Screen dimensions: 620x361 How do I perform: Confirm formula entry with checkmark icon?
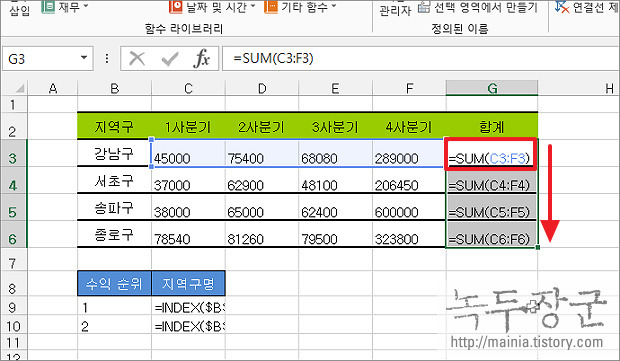pos(170,59)
